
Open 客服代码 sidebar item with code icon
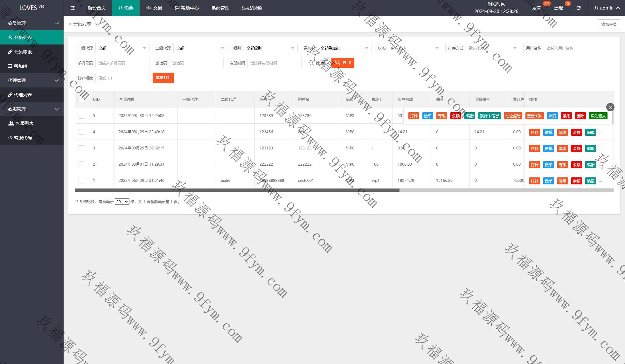point(23,138)
